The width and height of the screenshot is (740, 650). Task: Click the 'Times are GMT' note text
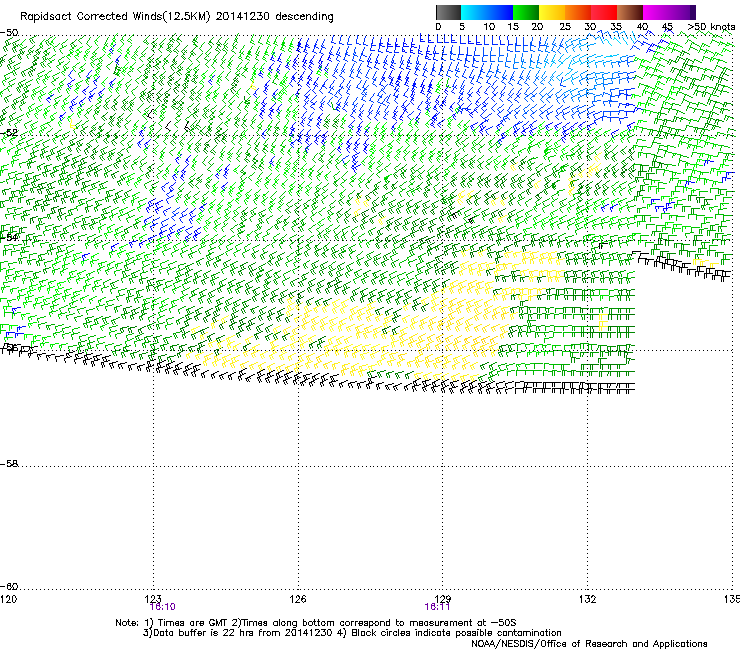pos(194,623)
